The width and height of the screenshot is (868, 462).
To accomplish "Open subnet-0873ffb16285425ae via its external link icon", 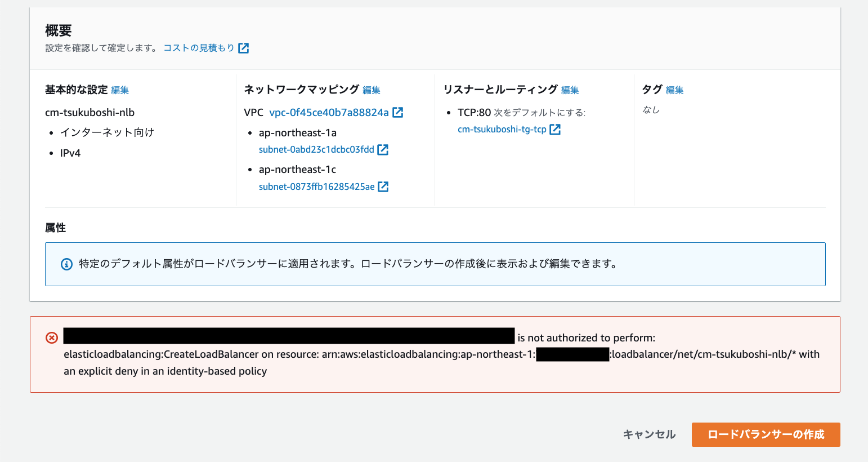I will pyautogui.click(x=383, y=186).
